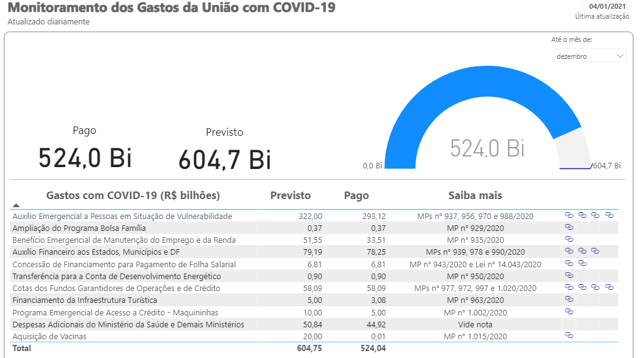The image size is (644, 358).
Task: Open link icon for Ampliação do Programa Bolsa Família
Action: pos(569,227)
